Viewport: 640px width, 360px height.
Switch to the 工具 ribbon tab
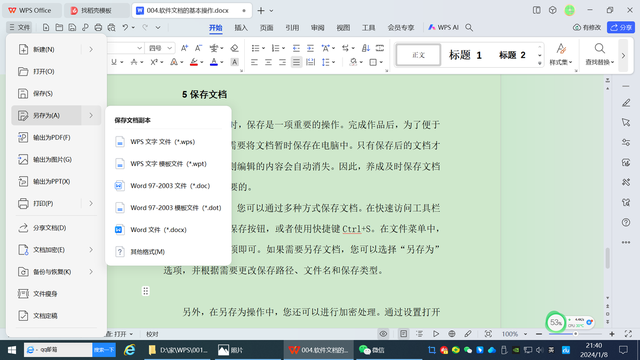coord(369,28)
